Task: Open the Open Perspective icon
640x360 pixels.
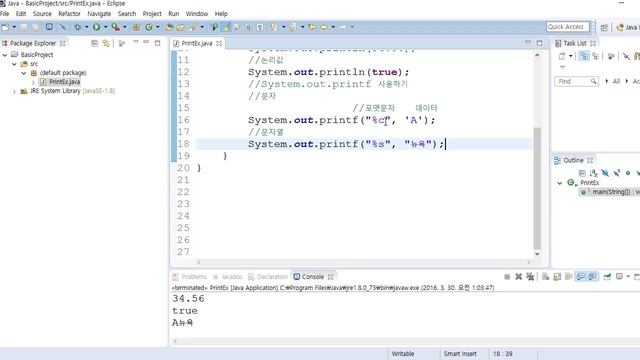Action: pos(604,27)
